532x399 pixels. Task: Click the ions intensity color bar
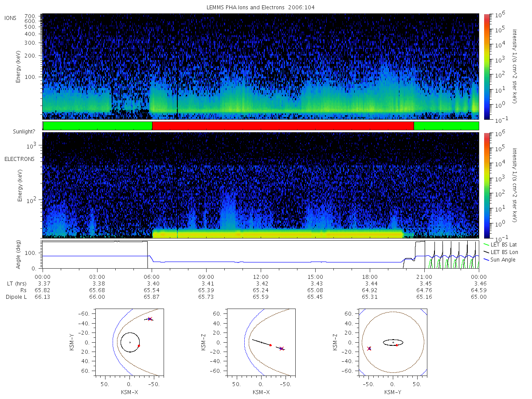[486, 66]
